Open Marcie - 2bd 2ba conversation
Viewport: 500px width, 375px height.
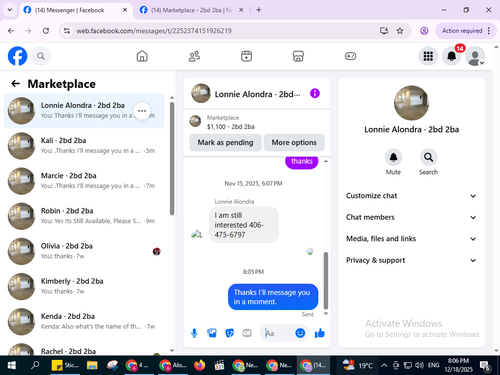[x=84, y=181]
